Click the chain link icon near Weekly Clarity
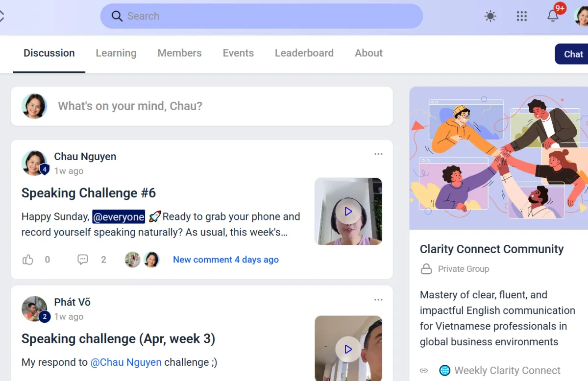This screenshot has width=588, height=381. 424,371
